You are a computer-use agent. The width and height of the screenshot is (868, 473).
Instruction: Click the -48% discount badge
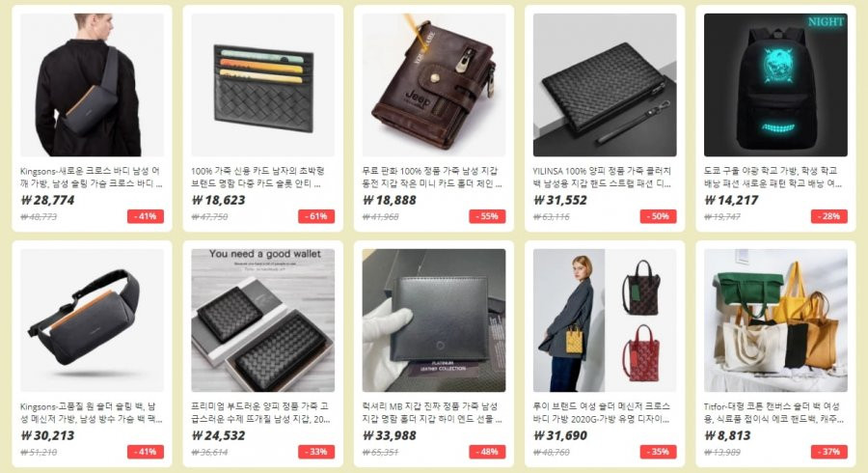tap(487, 452)
